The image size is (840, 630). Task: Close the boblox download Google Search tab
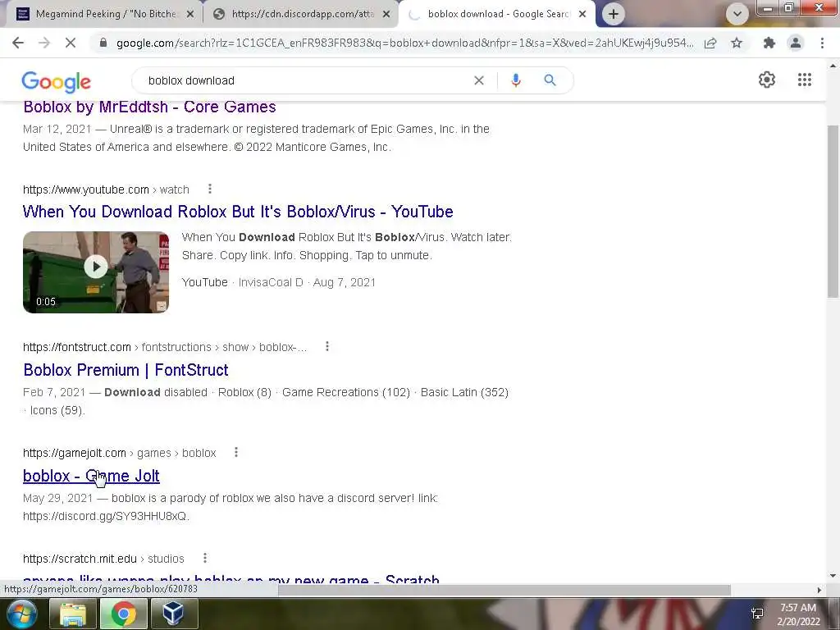click(582, 15)
